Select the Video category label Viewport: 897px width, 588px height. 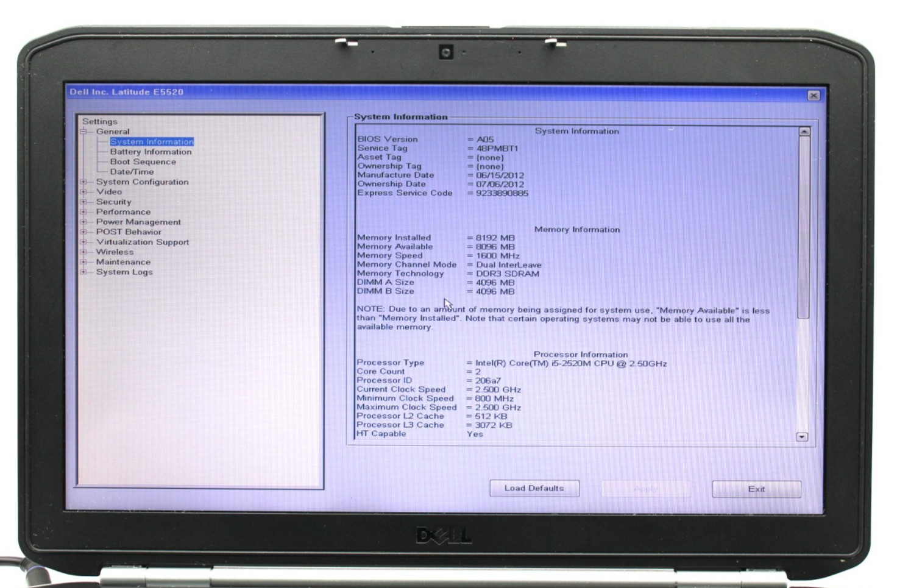(108, 192)
